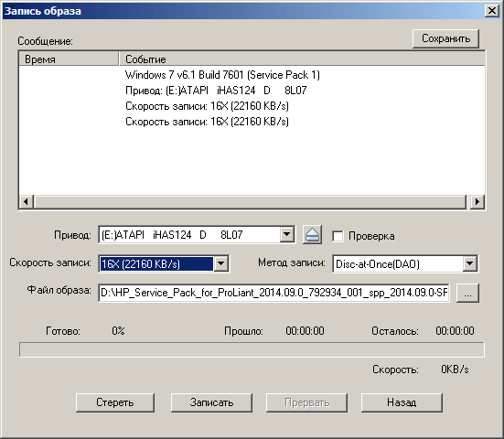
Task: Expand the Скорость записи dropdown
Action: tap(220, 263)
